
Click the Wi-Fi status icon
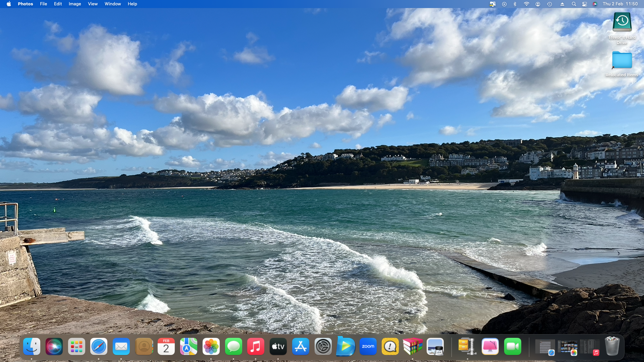pyautogui.click(x=526, y=4)
